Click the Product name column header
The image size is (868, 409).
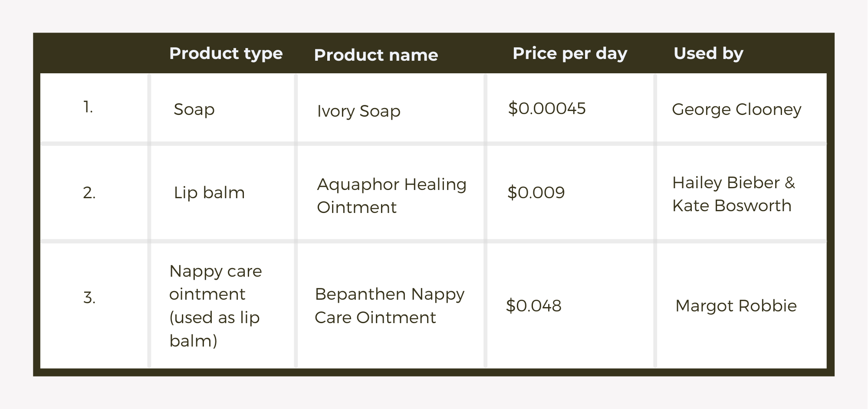[376, 55]
